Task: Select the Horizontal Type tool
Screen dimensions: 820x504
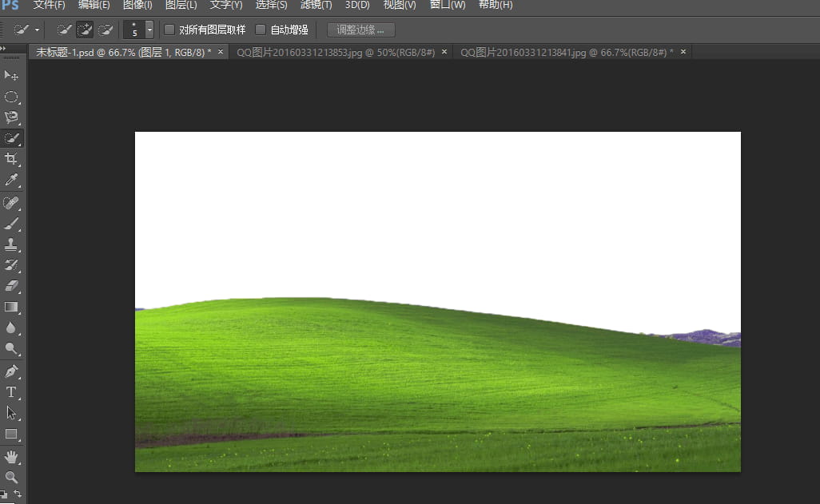Action: [x=11, y=392]
